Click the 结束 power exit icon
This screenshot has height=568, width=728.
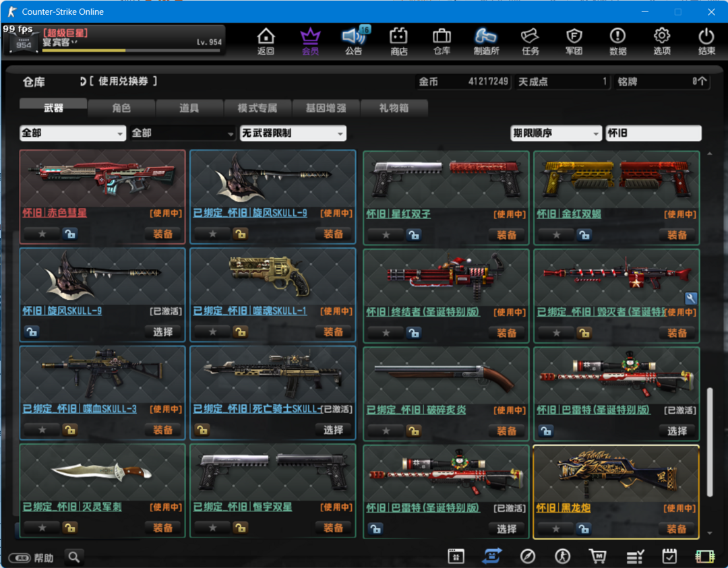coord(706,41)
